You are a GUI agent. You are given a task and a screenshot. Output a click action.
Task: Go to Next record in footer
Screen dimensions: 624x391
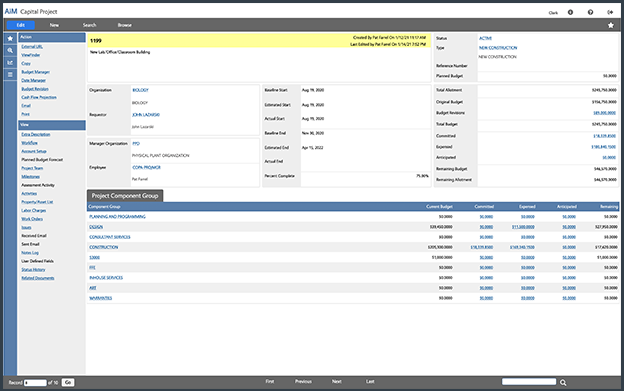(x=337, y=381)
